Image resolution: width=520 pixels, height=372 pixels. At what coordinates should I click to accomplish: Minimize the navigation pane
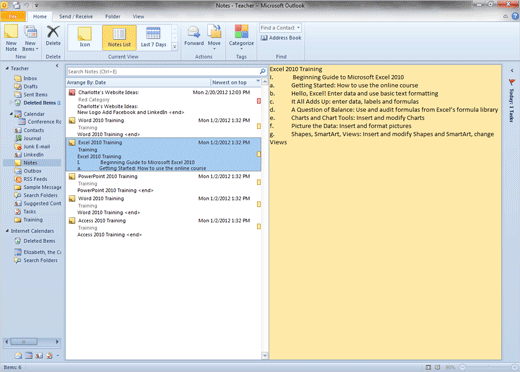tap(57, 66)
